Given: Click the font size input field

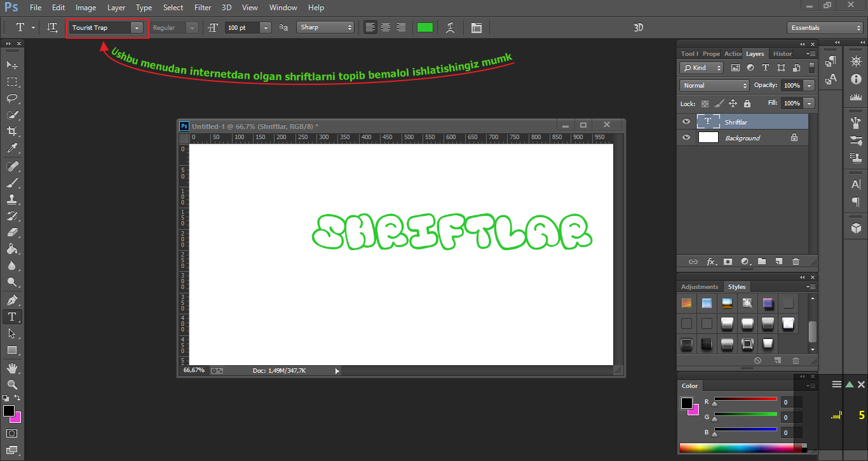Looking at the screenshot, I should pyautogui.click(x=241, y=28).
